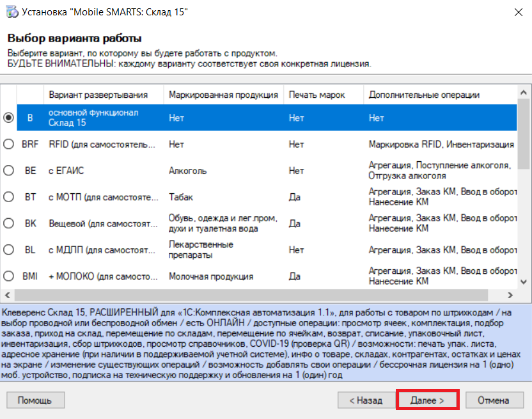Click the Дополнительные операции column header
The height and width of the screenshot is (419, 532).
440,95
